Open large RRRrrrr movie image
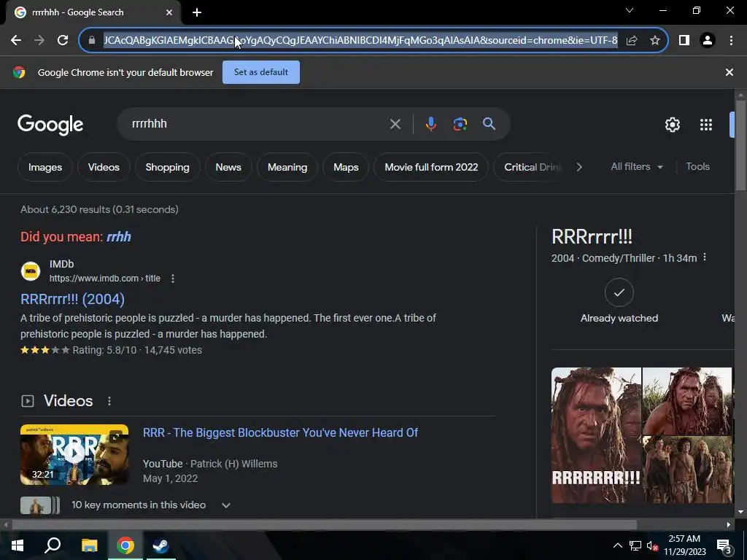The height and width of the screenshot is (560, 747). pyautogui.click(x=596, y=435)
